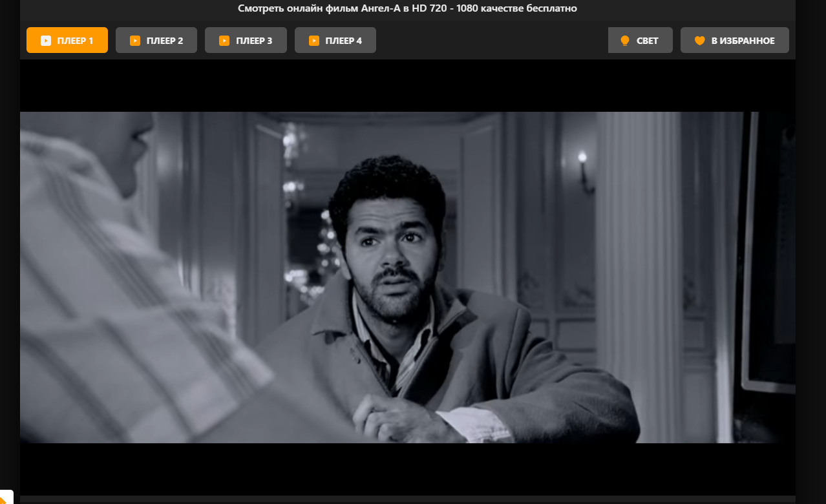Switch to the Плеер 1 tab
This screenshot has height=504, width=826.
(x=67, y=40)
